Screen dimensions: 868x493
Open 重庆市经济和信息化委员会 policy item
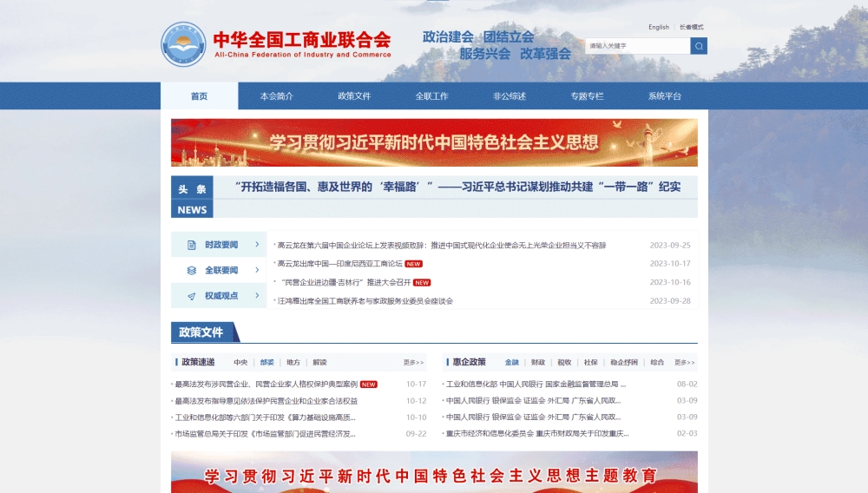pos(537,434)
